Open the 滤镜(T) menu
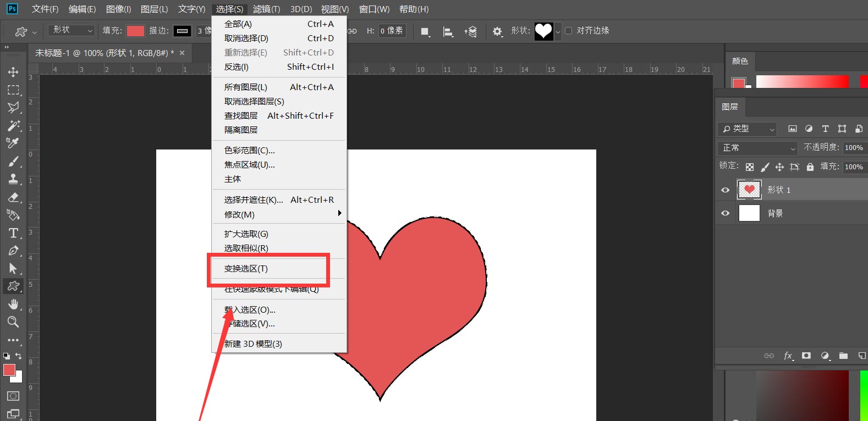The height and width of the screenshot is (421, 868). point(266,9)
